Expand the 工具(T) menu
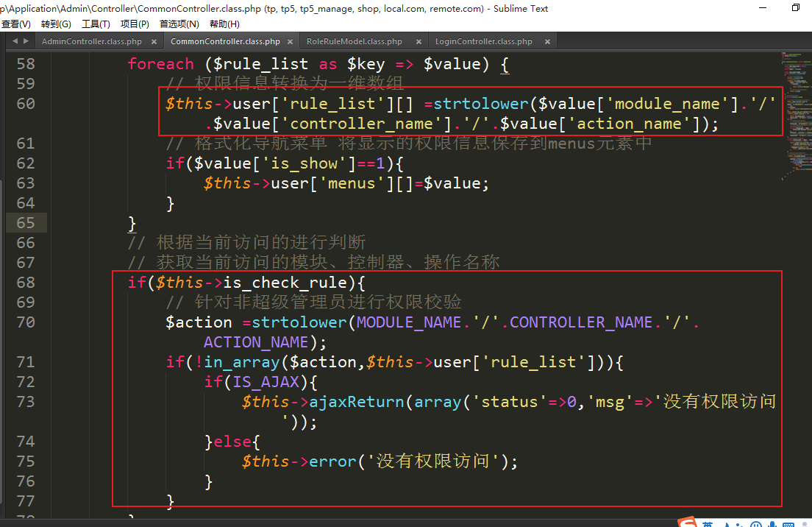812x527 pixels. click(96, 24)
